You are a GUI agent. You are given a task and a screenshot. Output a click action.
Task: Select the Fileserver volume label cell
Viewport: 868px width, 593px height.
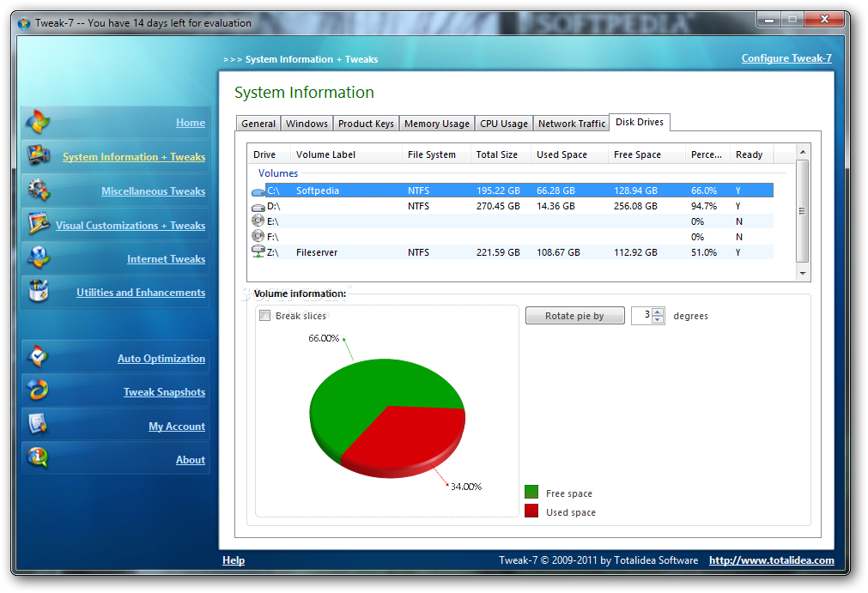pyautogui.click(x=317, y=253)
